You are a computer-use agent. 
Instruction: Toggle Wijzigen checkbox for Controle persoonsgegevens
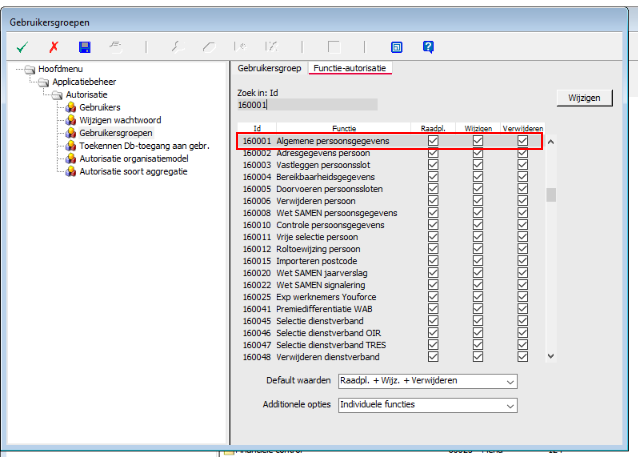pos(478,225)
